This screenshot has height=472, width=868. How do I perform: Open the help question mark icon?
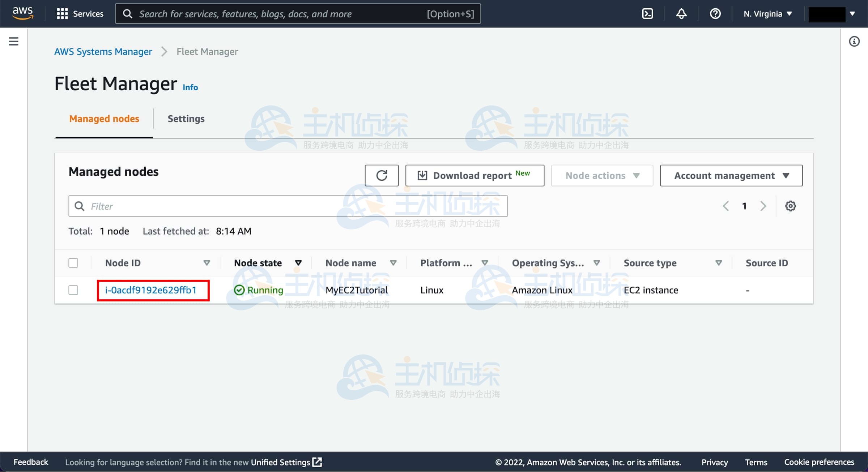(x=715, y=14)
